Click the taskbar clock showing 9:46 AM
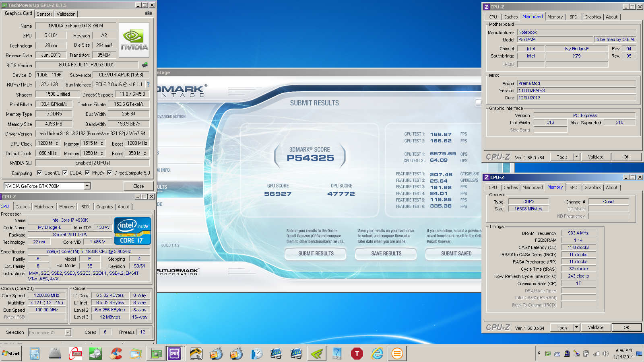This screenshot has height=362, width=644. click(623, 354)
